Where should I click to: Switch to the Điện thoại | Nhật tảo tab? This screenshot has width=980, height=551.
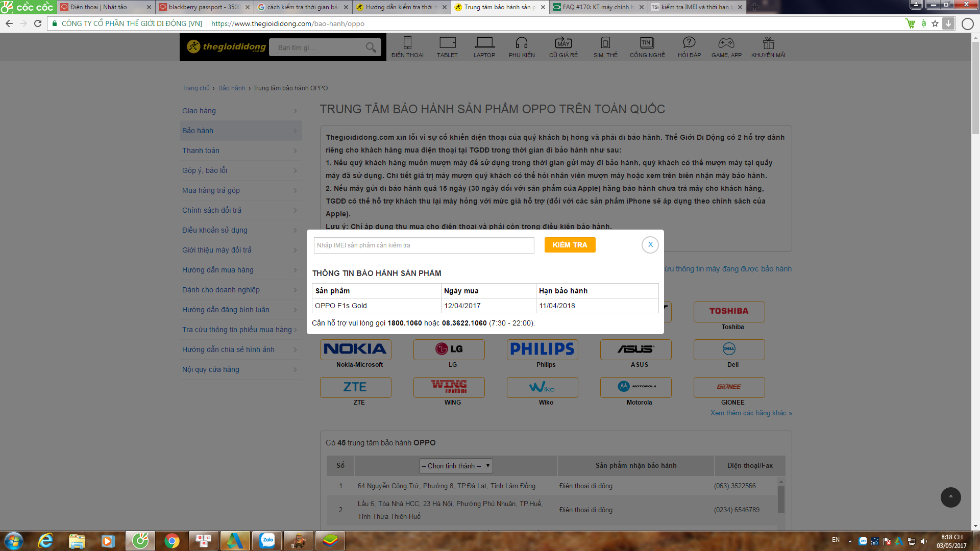coord(105,7)
